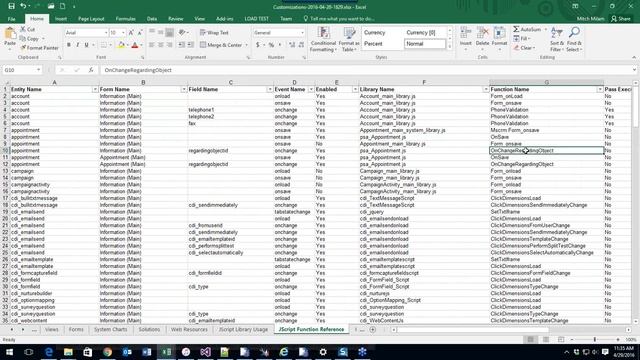The height and width of the screenshot is (360, 640).
Task: Toggle Wrap Text
Action: pyautogui.click(x=214, y=33)
